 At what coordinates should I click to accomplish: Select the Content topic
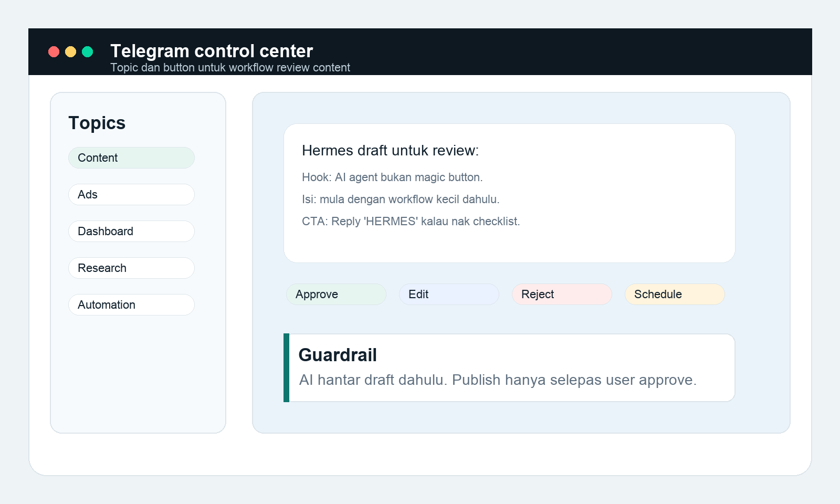pyautogui.click(x=131, y=157)
